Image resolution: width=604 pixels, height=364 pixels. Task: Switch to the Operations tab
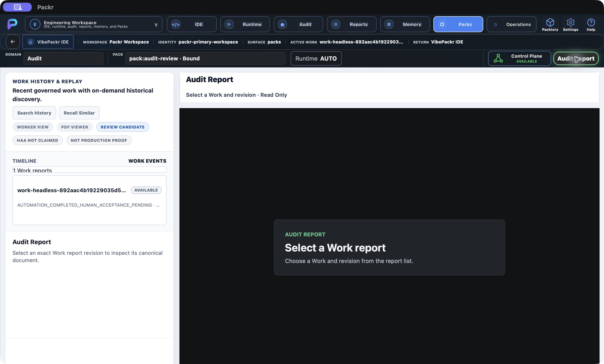511,24
